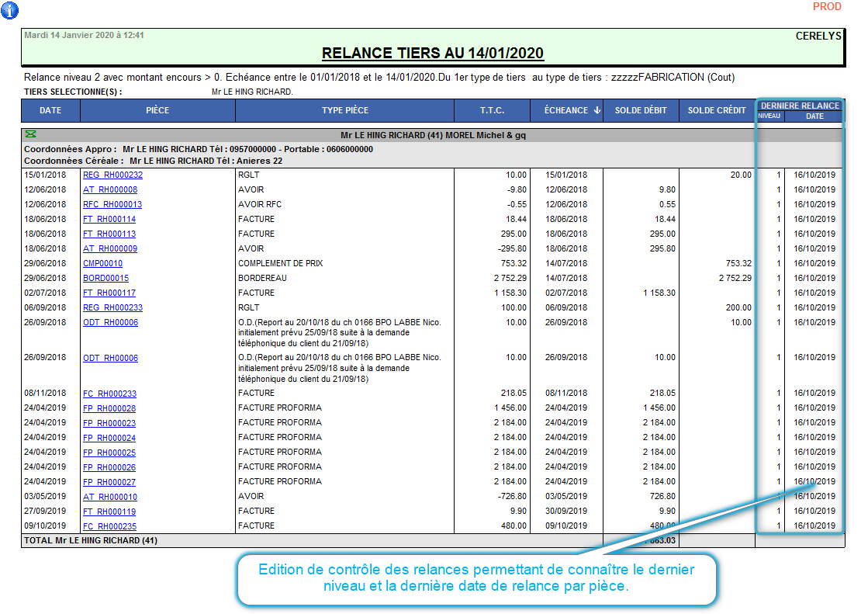
Task: Click the SOLDE DÉBIT column header
Action: tap(641, 110)
